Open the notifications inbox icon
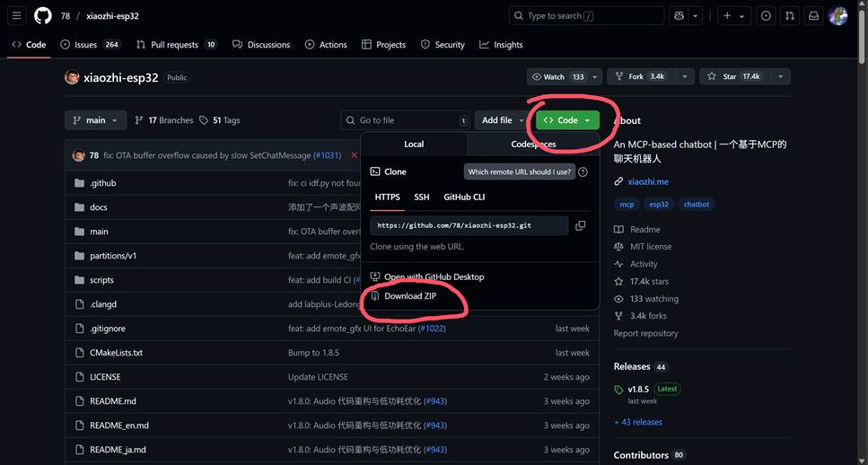868x465 pixels. [x=813, y=16]
